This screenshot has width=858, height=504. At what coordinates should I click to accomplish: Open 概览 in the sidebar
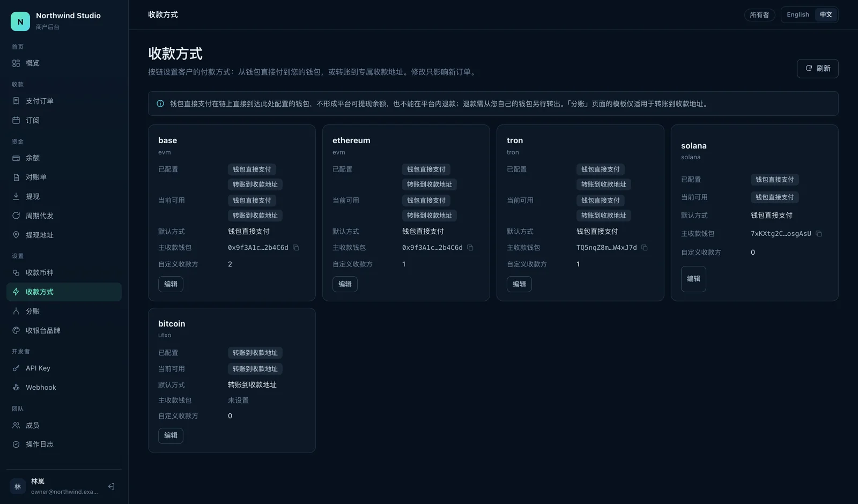pyautogui.click(x=64, y=63)
